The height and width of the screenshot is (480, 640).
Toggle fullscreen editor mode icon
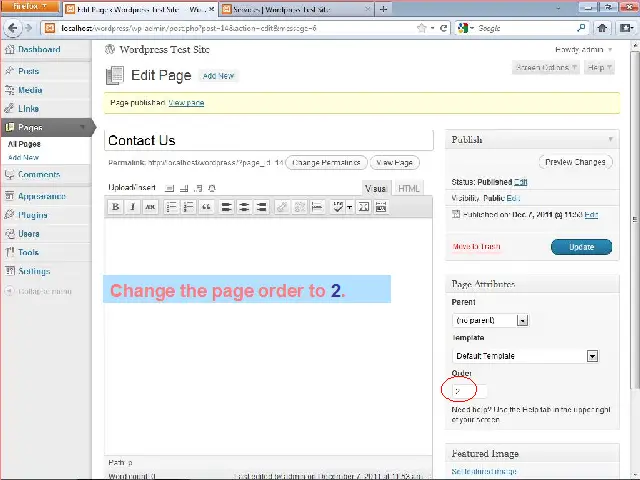[363, 207]
